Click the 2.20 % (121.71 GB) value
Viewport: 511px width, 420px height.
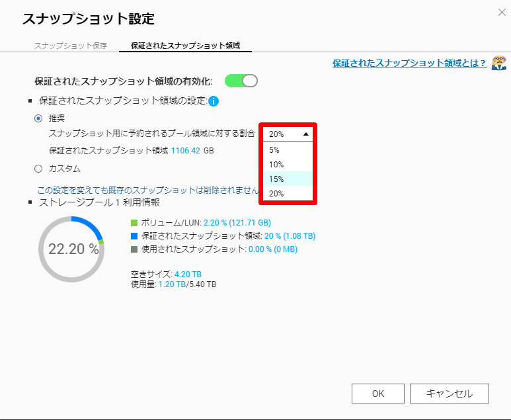[237, 223]
